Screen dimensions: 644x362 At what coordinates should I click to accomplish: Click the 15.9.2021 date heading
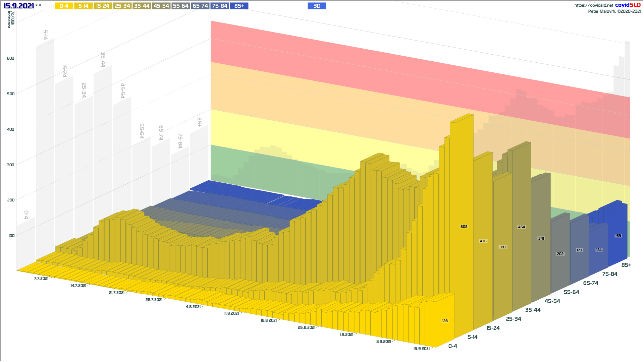click(x=19, y=6)
